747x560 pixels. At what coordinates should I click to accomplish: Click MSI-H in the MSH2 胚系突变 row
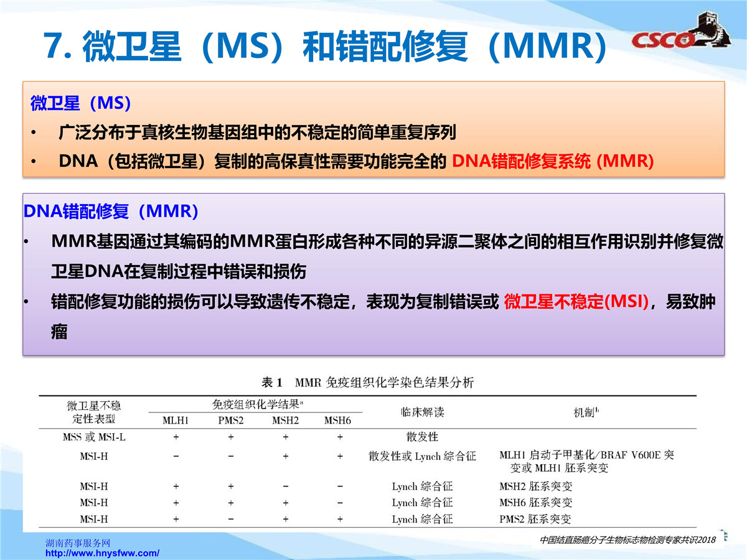pyautogui.click(x=94, y=487)
